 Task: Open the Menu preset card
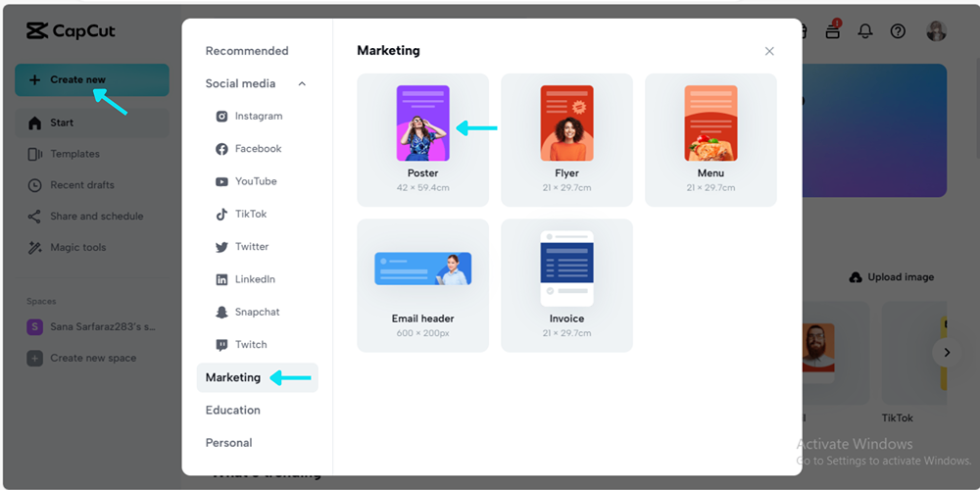[x=710, y=140]
